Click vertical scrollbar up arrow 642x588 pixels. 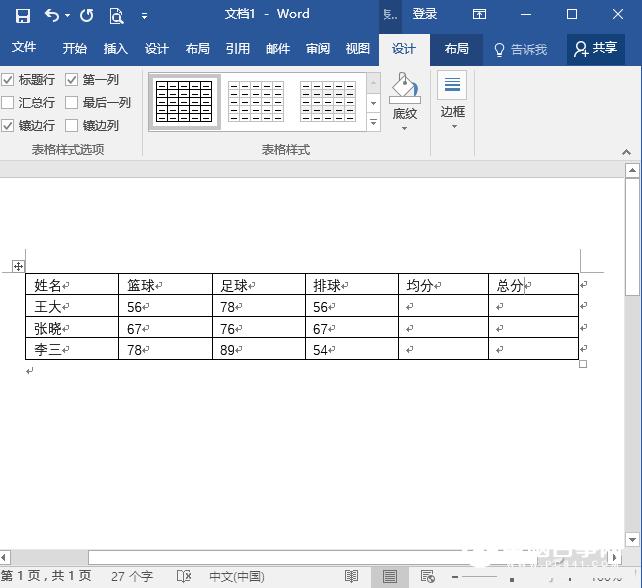[632, 170]
